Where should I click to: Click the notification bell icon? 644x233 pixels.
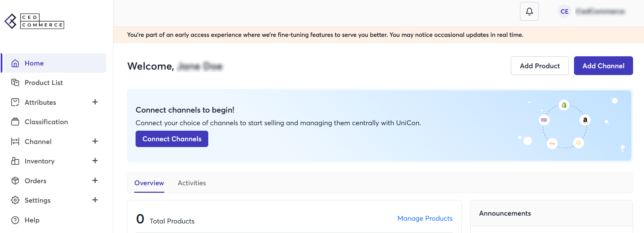[529, 12]
